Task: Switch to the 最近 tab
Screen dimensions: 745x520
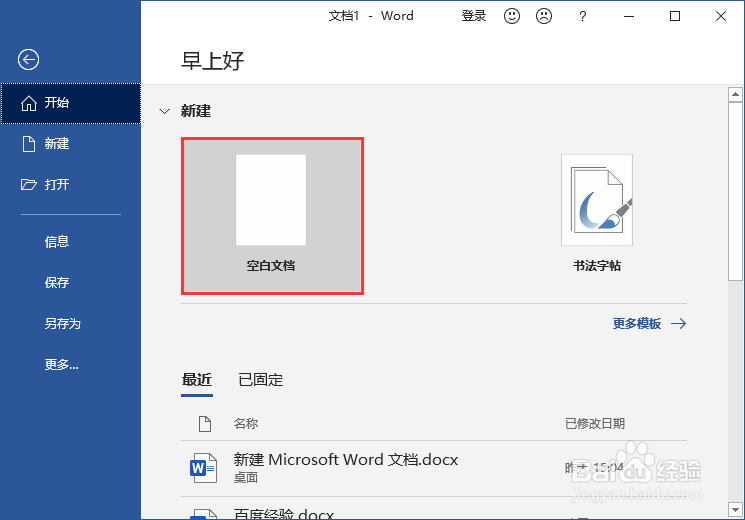Action: coord(197,380)
